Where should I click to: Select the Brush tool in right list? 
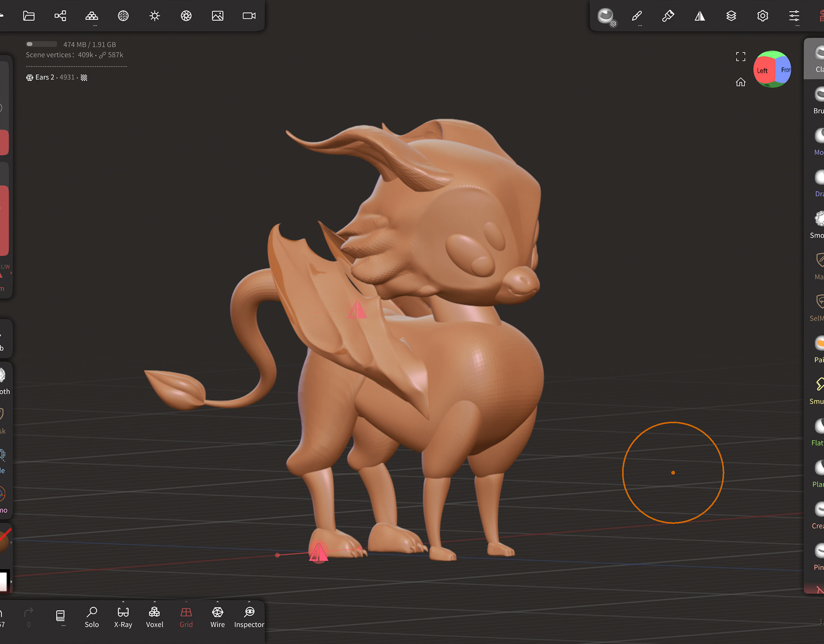click(x=819, y=100)
